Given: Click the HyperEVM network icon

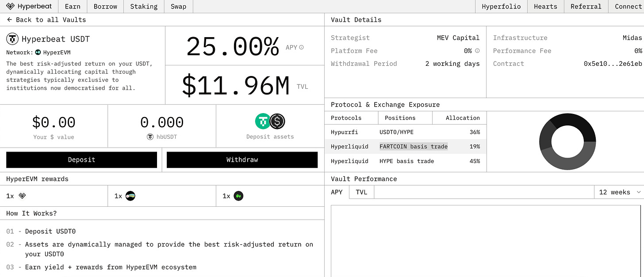Looking at the screenshot, I should [38, 52].
